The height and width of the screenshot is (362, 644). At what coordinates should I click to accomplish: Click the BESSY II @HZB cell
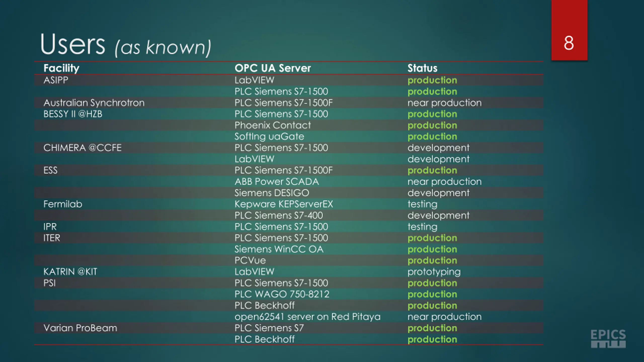[73, 114]
